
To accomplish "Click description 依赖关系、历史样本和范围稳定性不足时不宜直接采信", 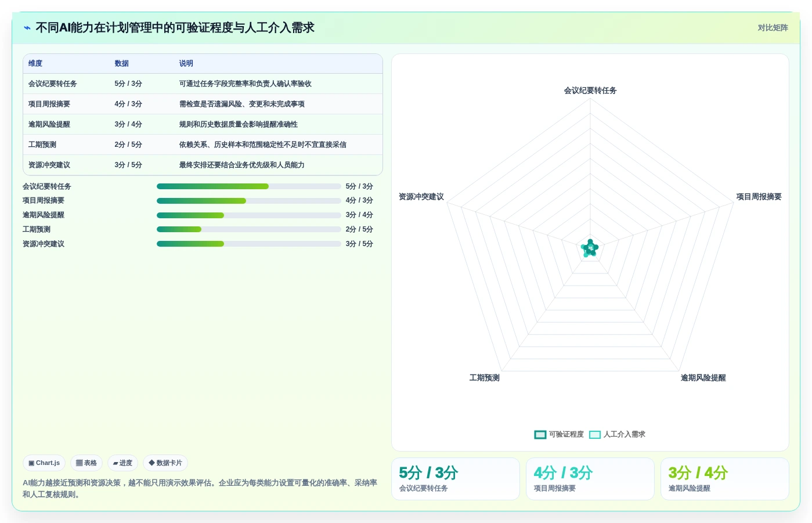I will coord(263,145).
